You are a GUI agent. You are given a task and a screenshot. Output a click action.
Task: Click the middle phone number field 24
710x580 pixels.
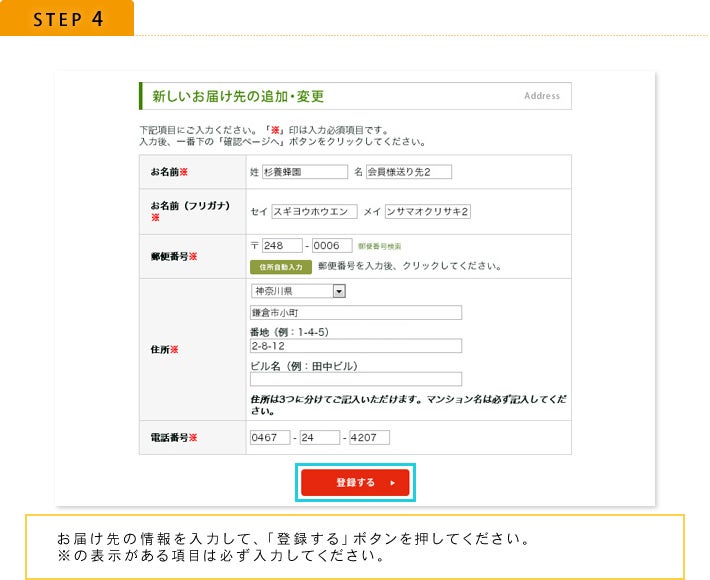click(x=318, y=437)
